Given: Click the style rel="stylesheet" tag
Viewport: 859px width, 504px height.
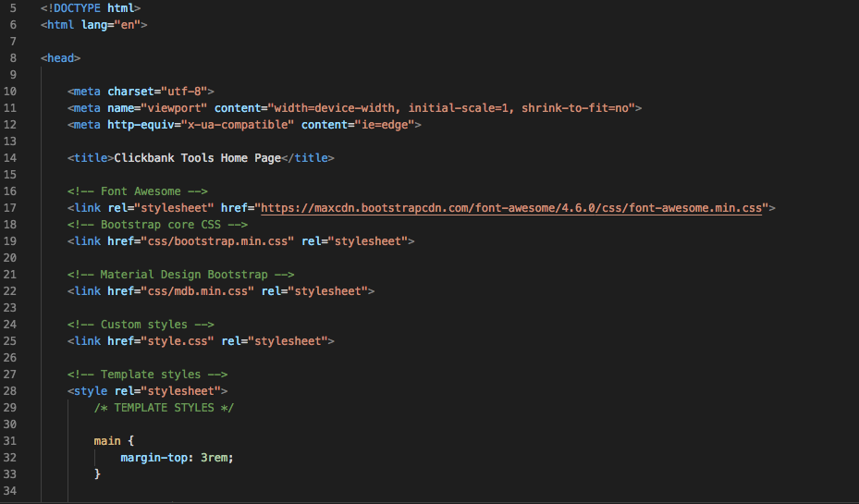Looking at the screenshot, I should (x=147, y=391).
